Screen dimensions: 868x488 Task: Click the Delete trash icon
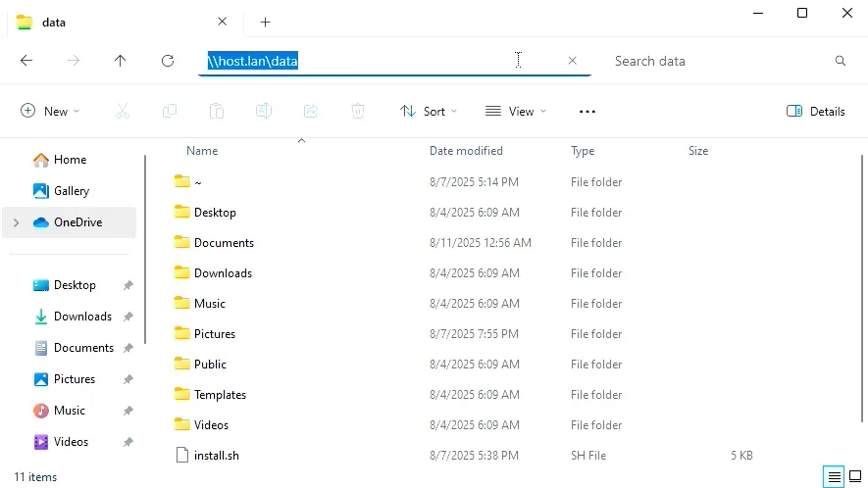pos(358,112)
